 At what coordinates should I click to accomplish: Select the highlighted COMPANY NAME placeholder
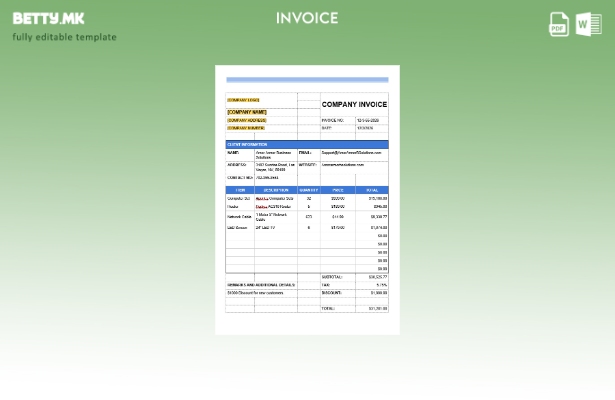click(x=247, y=112)
